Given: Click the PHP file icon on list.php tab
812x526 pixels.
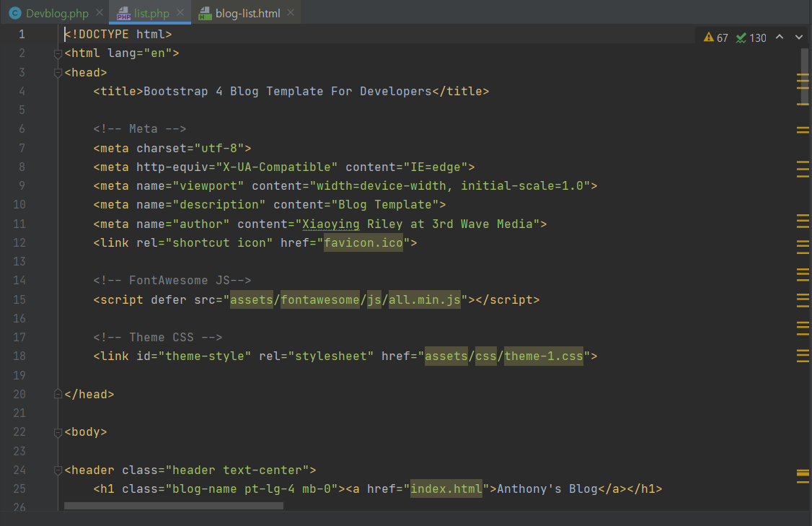Looking at the screenshot, I should point(123,14).
